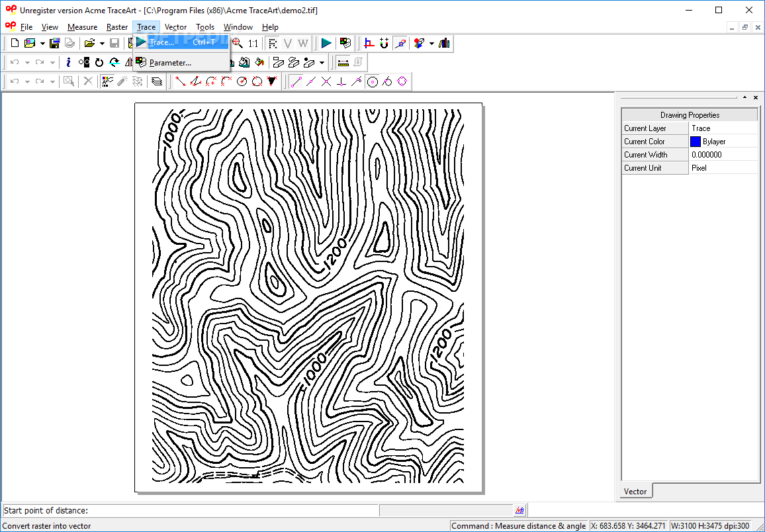Click the 1:1 actual size zoom button

pos(253,44)
